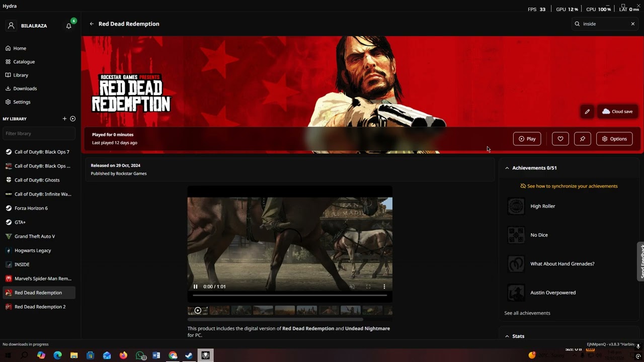Open game Options
This screenshot has height=362, width=644.
[x=614, y=139]
